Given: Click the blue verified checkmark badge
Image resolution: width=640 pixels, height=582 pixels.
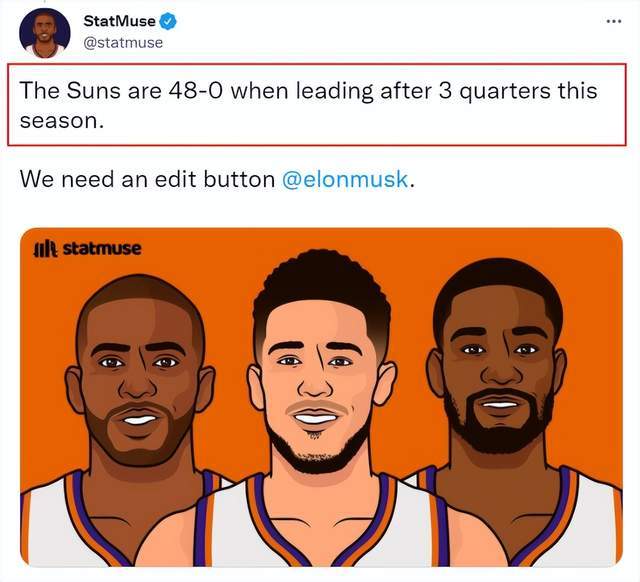Looking at the screenshot, I should 167,21.
